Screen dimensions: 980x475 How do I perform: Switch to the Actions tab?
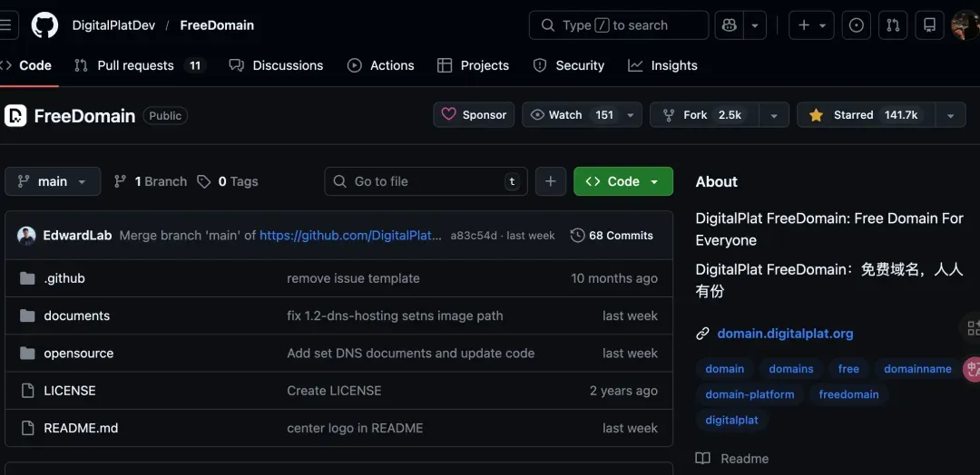tap(380, 65)
